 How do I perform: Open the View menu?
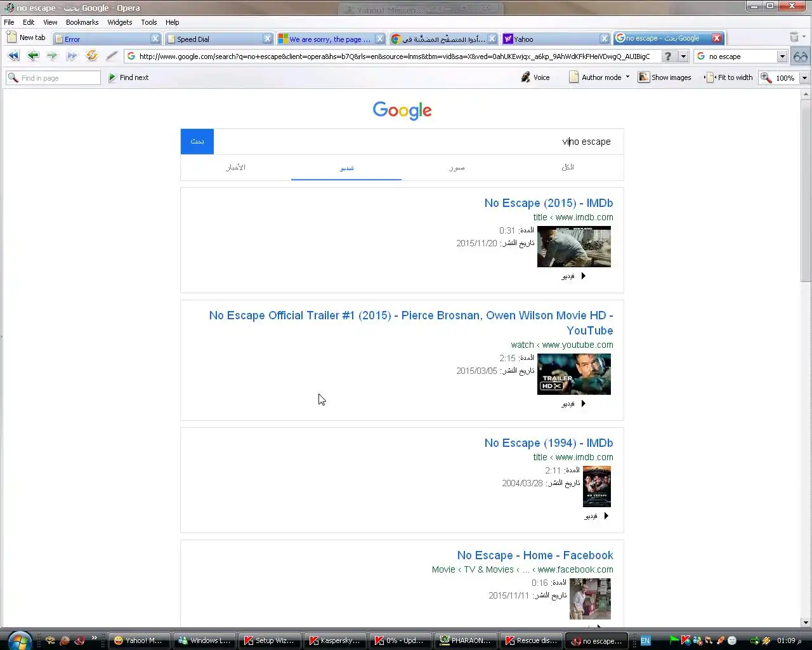tap(50, 22)
